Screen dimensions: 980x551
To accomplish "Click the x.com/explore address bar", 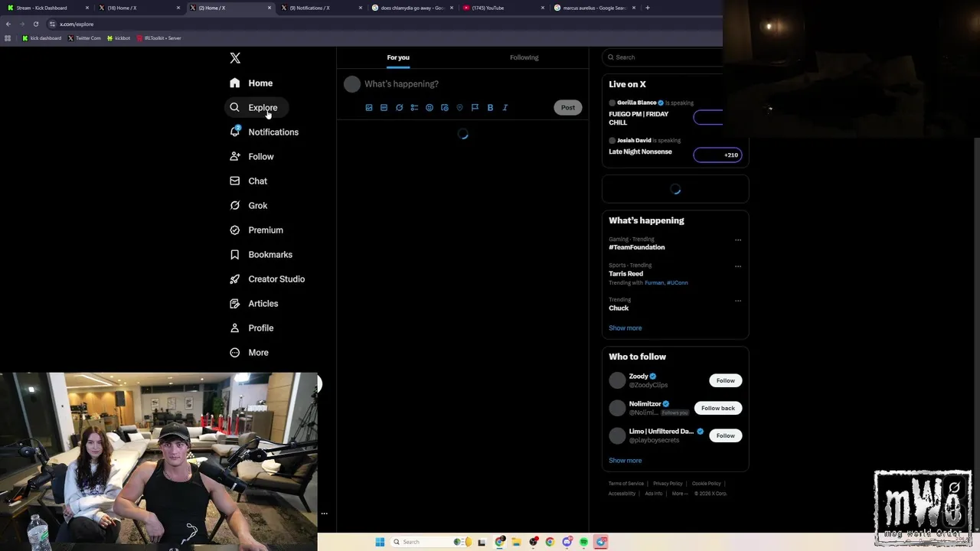I will [383, 24].
